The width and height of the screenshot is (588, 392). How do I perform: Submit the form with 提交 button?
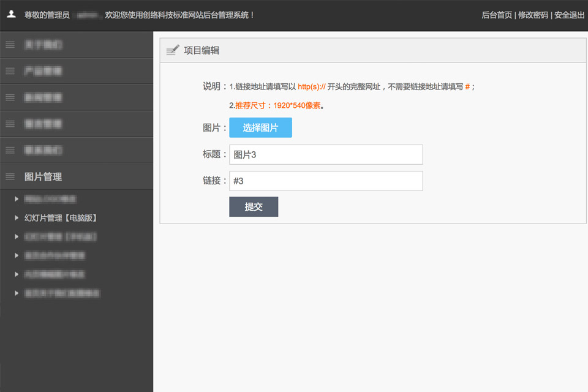click(x=254, y=206)
